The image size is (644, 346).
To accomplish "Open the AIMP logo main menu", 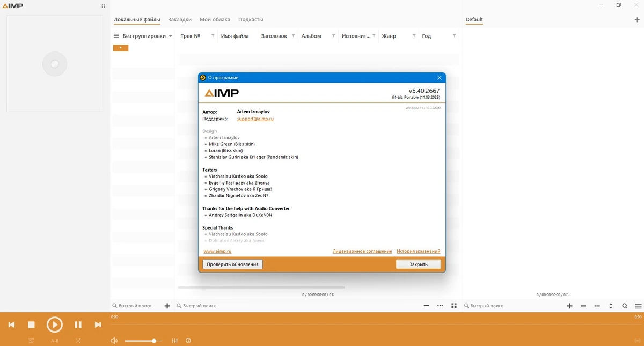I will 12,6.
